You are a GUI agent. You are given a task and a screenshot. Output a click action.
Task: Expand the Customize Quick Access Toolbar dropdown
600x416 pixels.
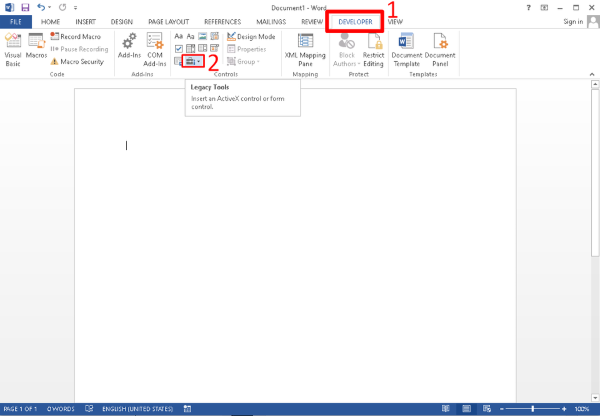[75, 7]
